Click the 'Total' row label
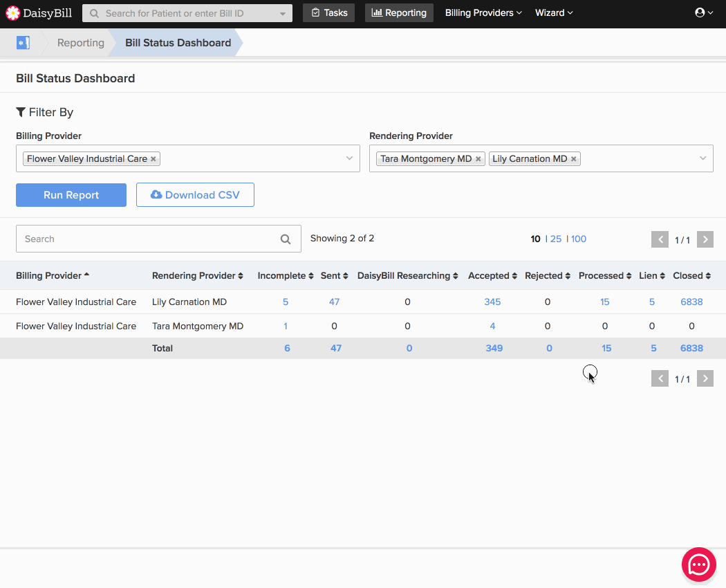726x588 pixels. pyautogui.click(x=162, y=349)
